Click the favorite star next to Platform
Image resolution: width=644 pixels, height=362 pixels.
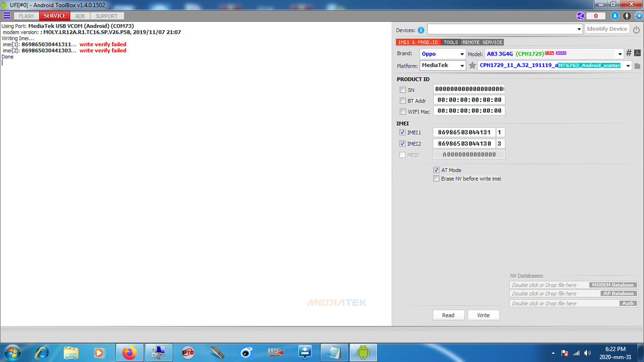point(472,65)
